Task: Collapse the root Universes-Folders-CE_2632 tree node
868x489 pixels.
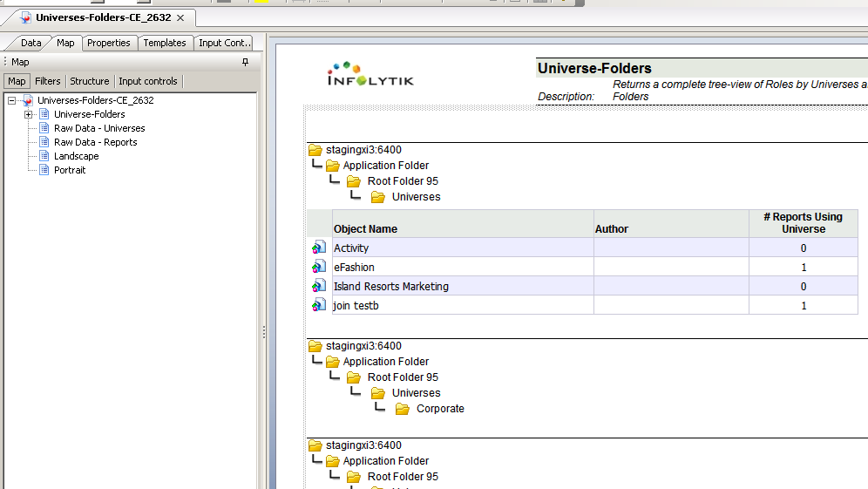Action: [x=11, y=100]
